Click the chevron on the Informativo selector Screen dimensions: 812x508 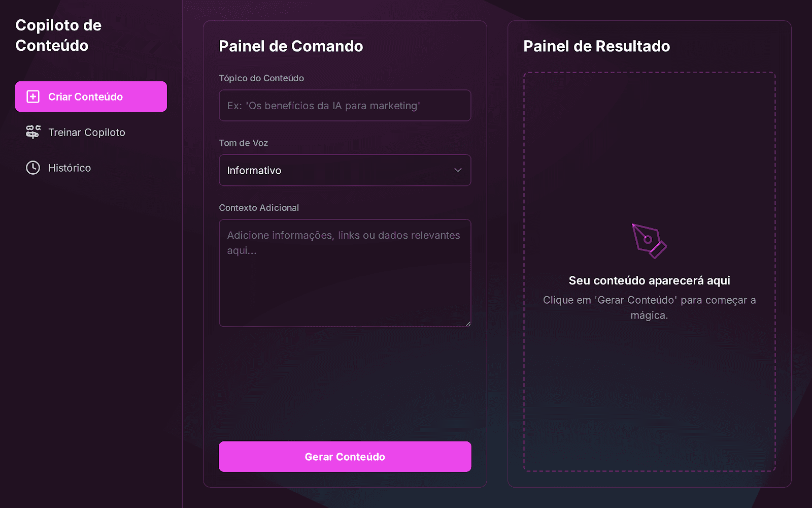(x=457, y=170)
